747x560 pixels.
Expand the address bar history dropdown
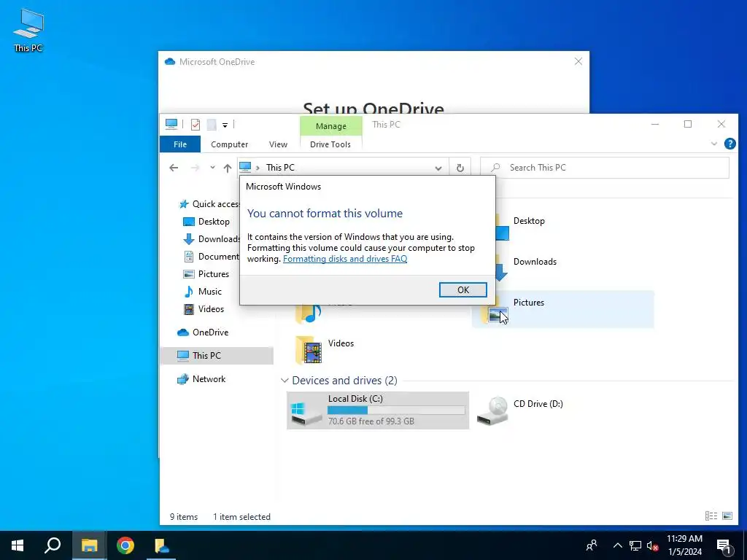438,168
